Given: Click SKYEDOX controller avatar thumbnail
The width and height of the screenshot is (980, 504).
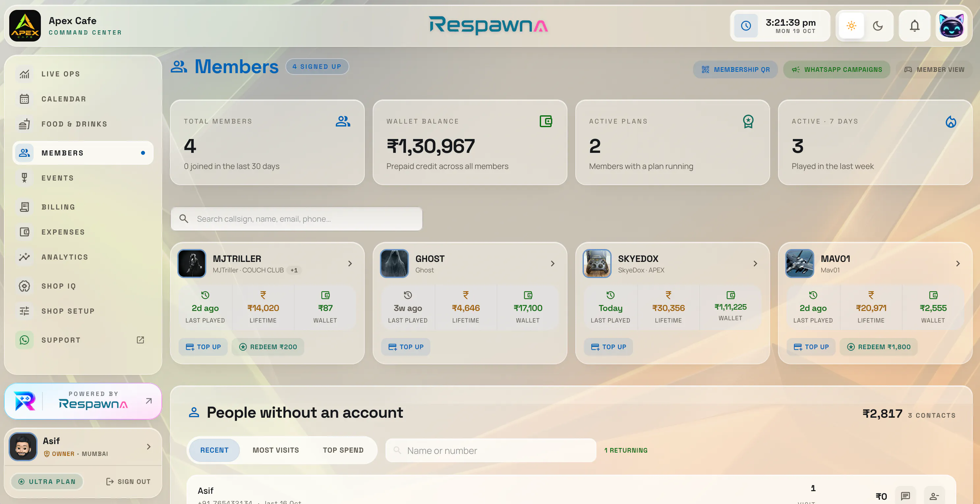Looking at the screenshot, I should pos(597,264).
